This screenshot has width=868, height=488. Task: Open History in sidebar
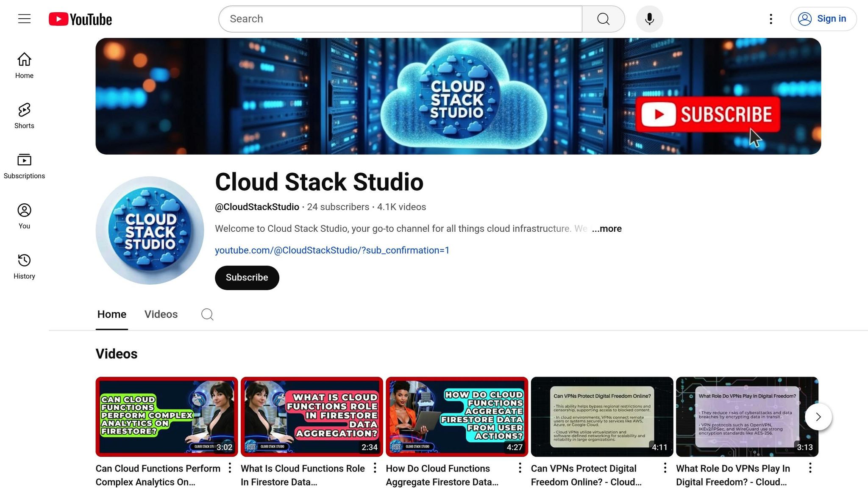point(24,266)
